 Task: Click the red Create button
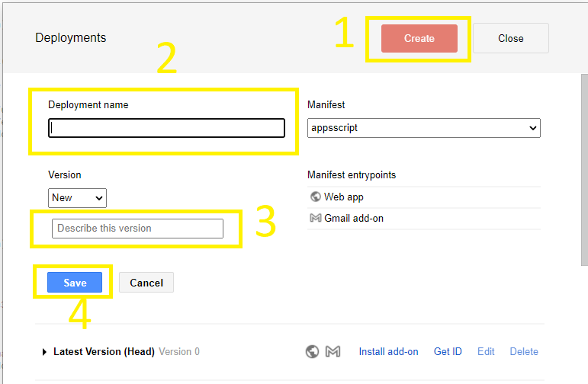point(419,38)
